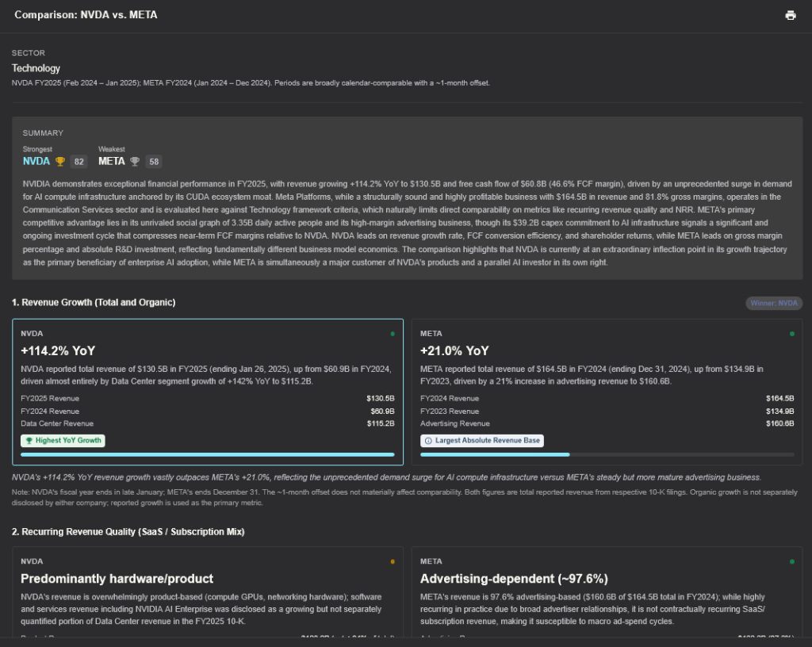Viewport: 812px width, 647px height.
Task: Click the print icon
Action: click(x=791, y=15)
